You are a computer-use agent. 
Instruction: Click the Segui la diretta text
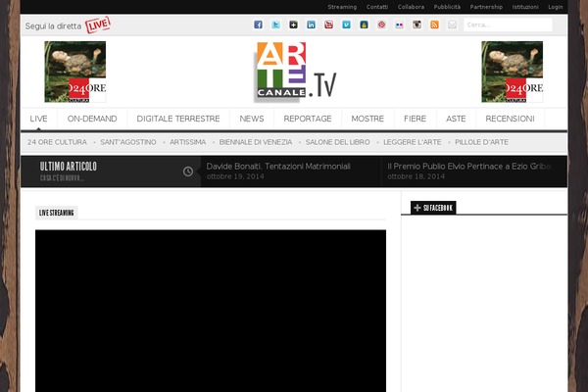click(53, 26)
